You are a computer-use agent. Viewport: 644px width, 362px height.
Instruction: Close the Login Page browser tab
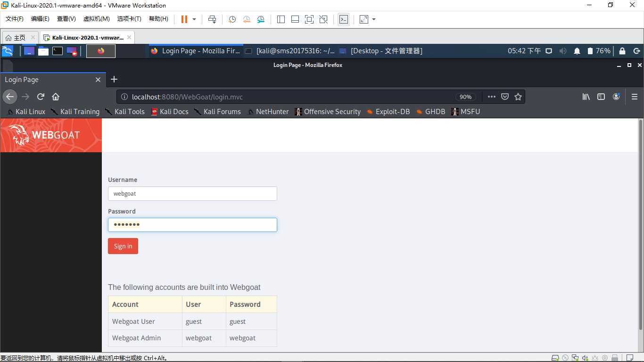(98, 80)
